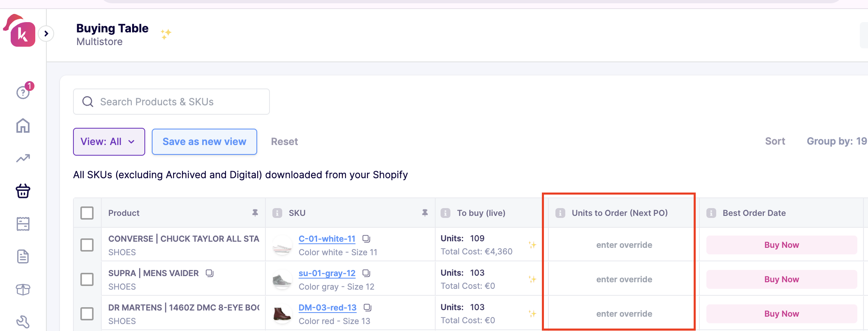The image size is (868, 331).
Task: Copy the C-01-white-11 SKU with copy icon
Action: click(x=366, y=239)
